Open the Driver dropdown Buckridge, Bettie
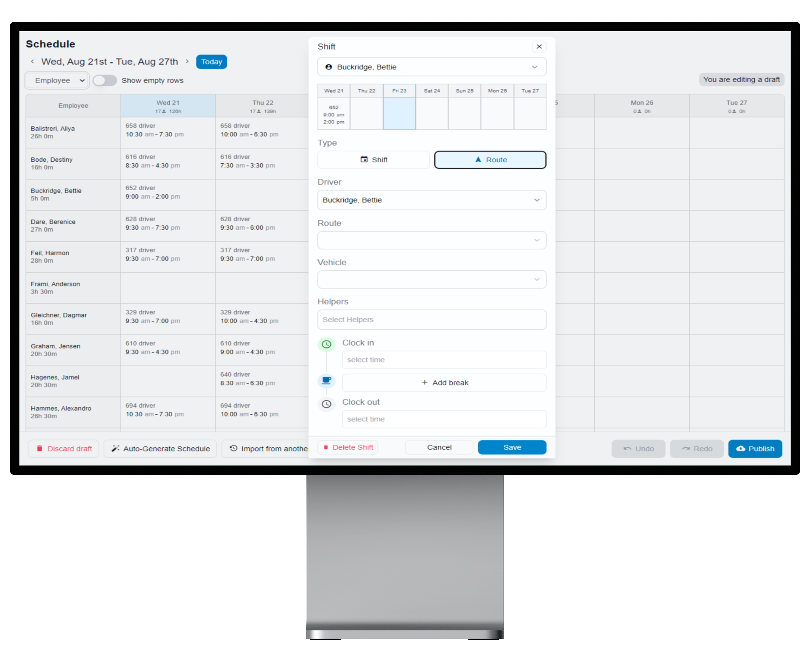Image resolution: width=812 pixels, height=653 pixels. 432,200
